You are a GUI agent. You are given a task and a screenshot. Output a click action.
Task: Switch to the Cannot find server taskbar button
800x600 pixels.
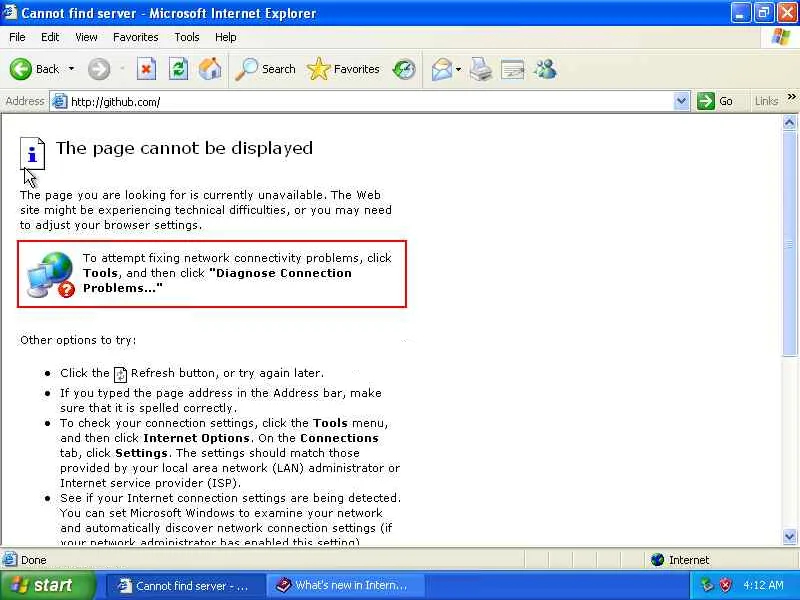186,586
